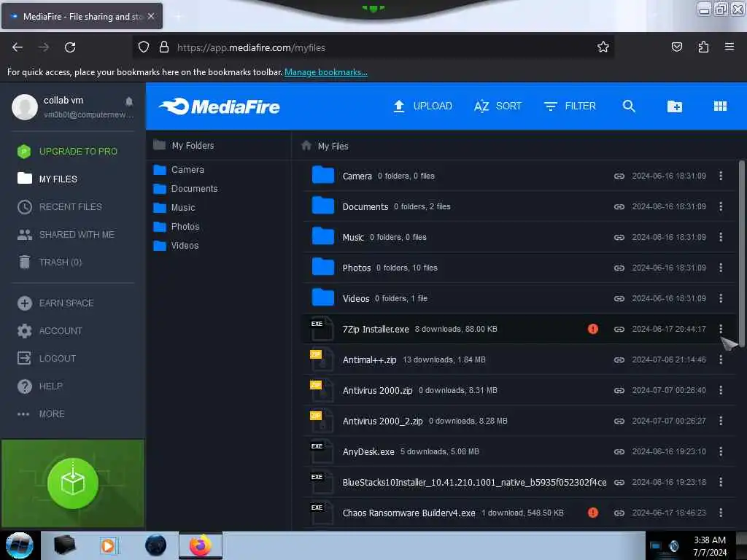Open the Filter menu

pyautogui.click(x=570, y=106)
